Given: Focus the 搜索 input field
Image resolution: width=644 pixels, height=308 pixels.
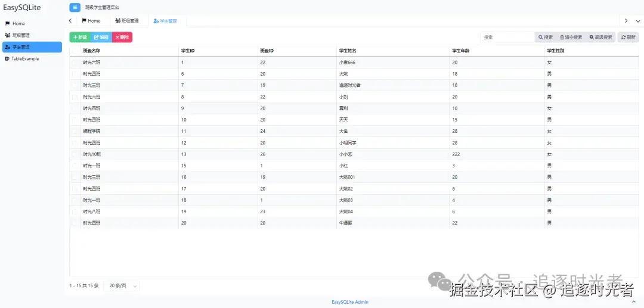Looking at the screenshot, I should (507, 38).
